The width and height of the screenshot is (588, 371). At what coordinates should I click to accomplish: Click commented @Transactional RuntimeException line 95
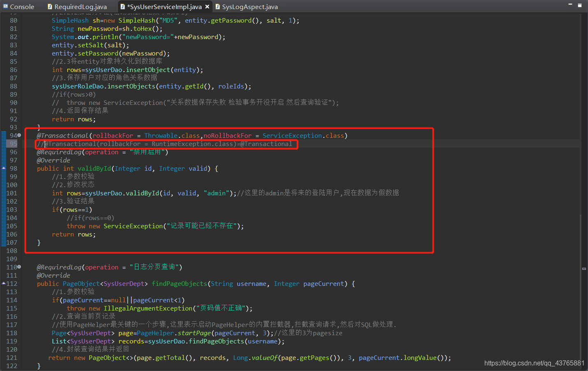click(164, 144)
